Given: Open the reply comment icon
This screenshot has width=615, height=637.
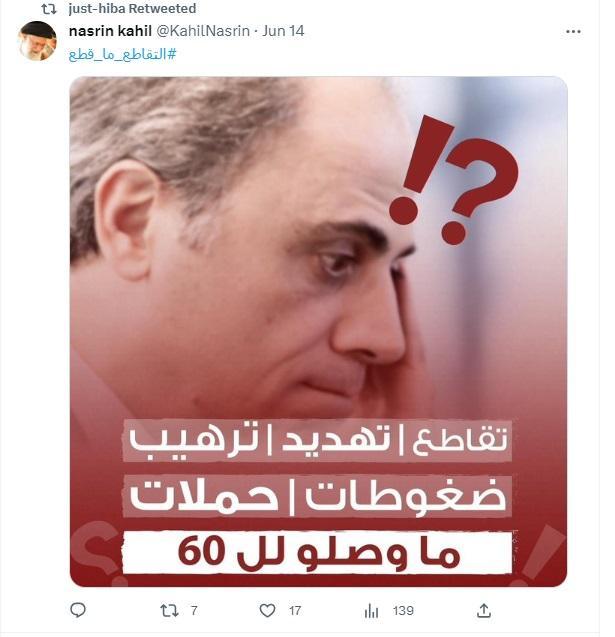Looking at the screenshot, I should coord(78,610).
